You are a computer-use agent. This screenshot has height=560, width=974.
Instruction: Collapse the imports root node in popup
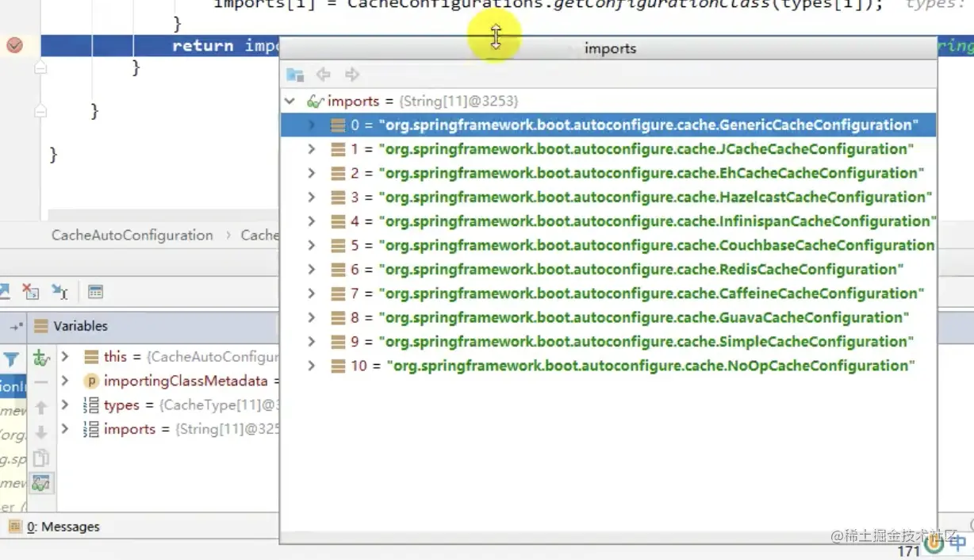tap(290, 101)
